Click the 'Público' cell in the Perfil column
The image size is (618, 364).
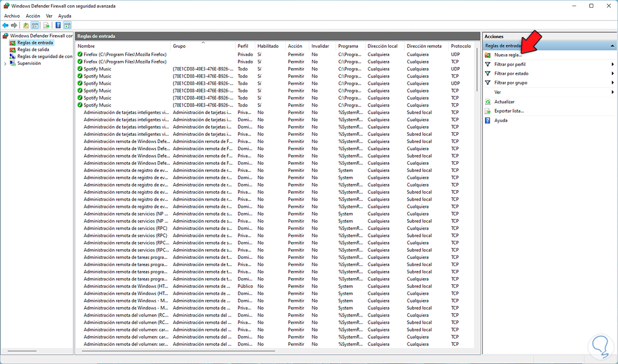pos(245,286)
